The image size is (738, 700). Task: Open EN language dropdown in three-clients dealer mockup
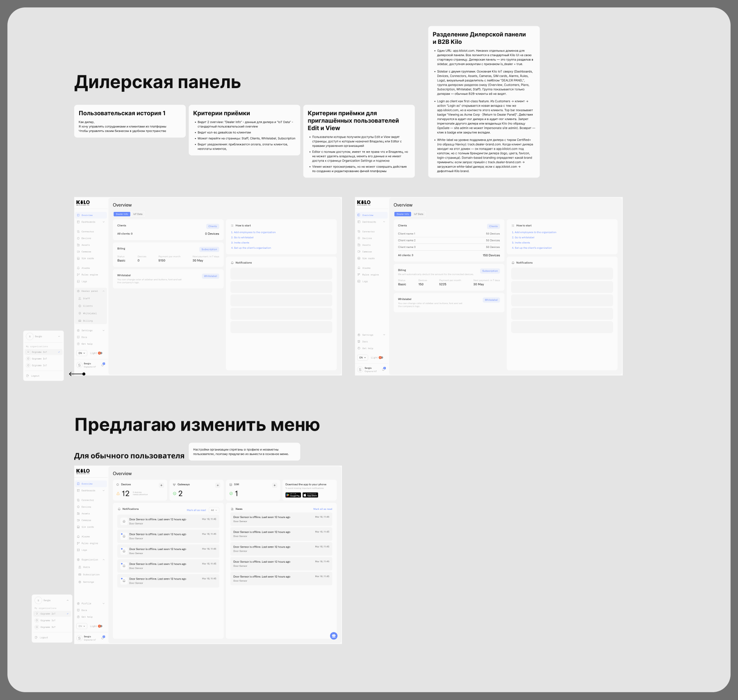(362, 357)
